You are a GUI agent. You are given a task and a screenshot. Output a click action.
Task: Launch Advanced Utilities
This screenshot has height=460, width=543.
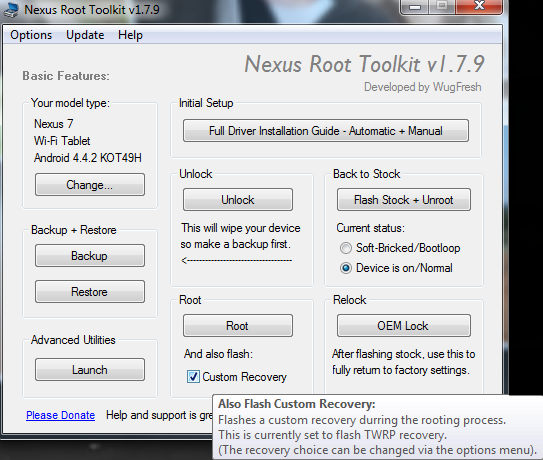click(x=90, y=370)
